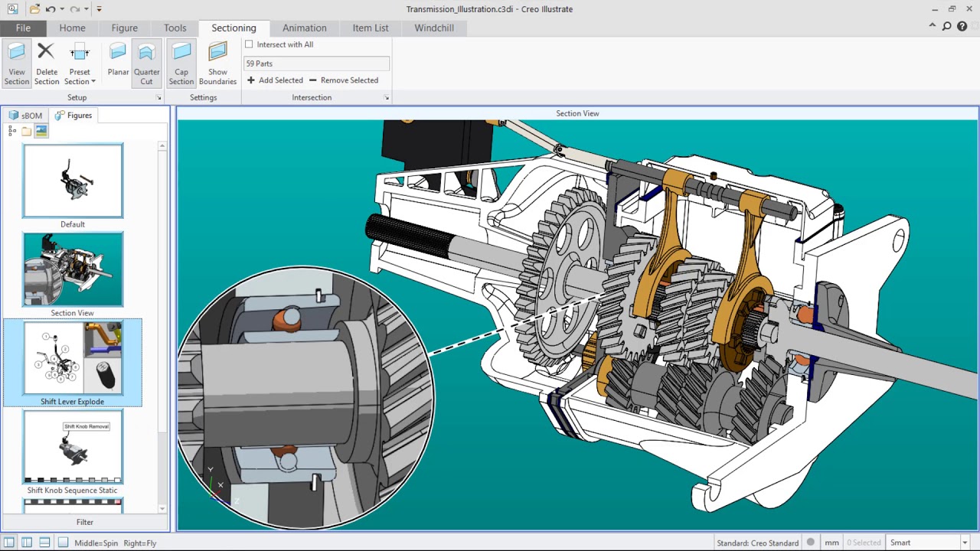Click Standard: Creo Standard in status bar

pos(757,543)
